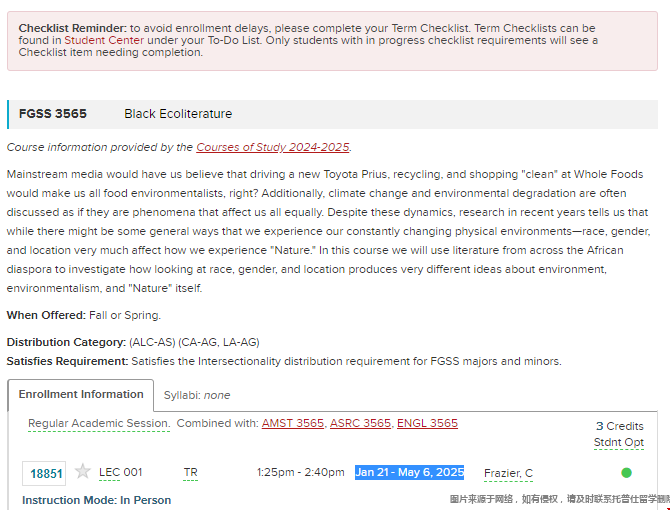
Task: Click the Black Ecoliterature course title
Action: pos(178,114)
